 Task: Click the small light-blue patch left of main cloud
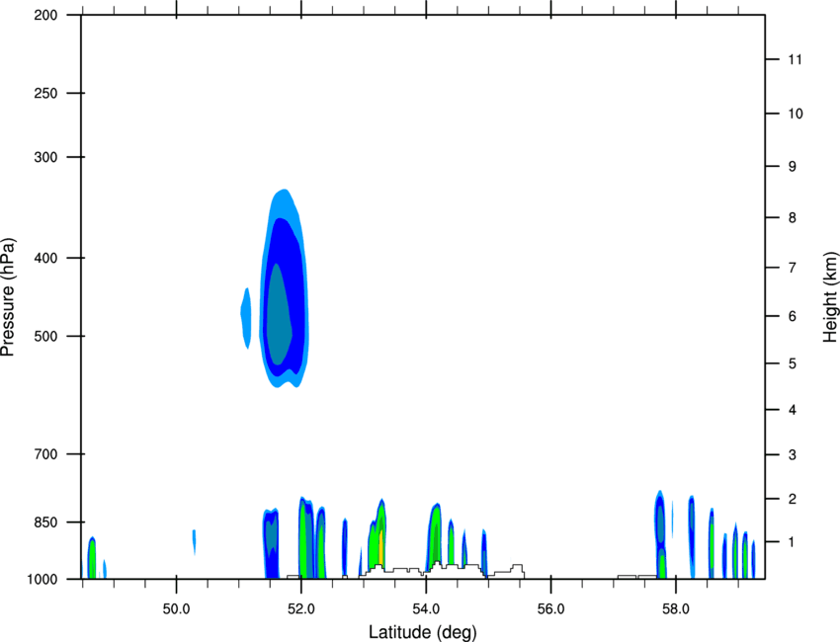246,319
